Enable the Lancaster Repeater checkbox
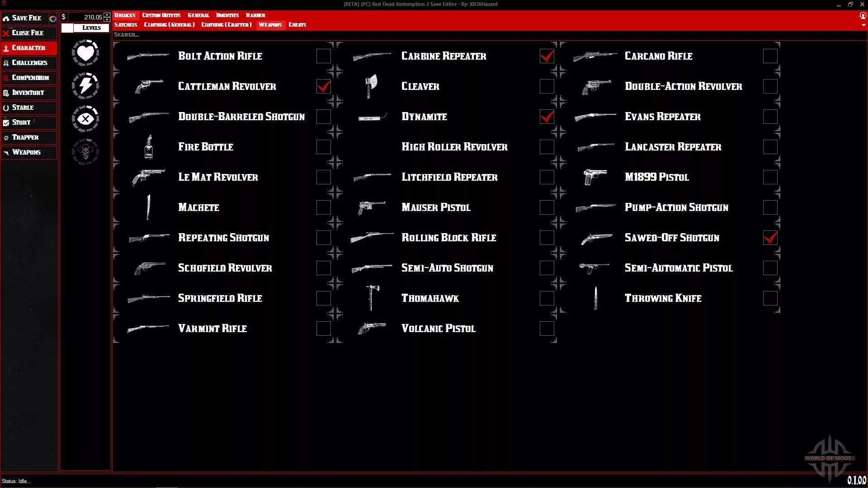The image size is (868, 488). point(770,147)
